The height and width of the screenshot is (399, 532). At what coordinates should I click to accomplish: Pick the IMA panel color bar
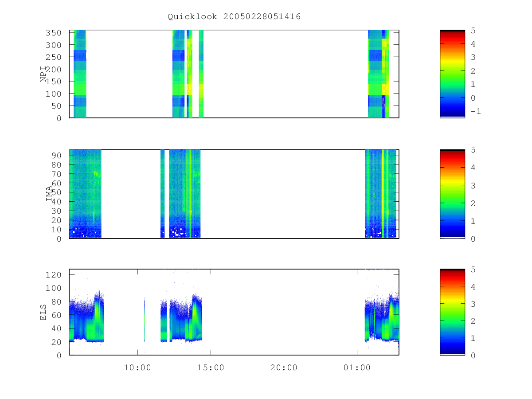click(x=452, y=194)
